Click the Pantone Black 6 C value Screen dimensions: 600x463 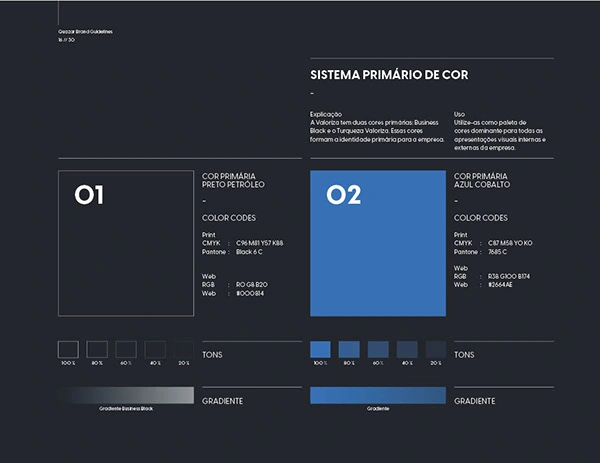[249, 252]
